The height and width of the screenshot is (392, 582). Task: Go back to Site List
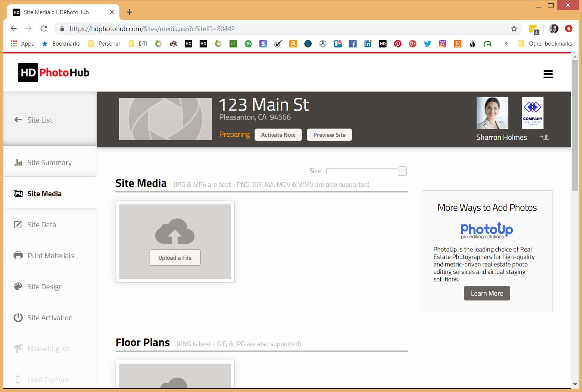tap(33, 120)
